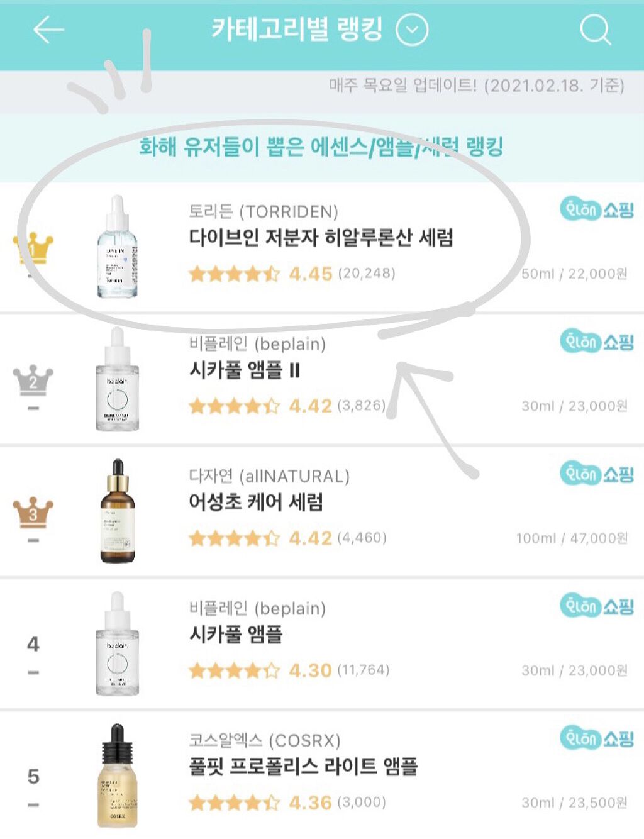Open shopping badge for rank 4 시카풀 앰플
Screen dimensions: 644x839
596,606
